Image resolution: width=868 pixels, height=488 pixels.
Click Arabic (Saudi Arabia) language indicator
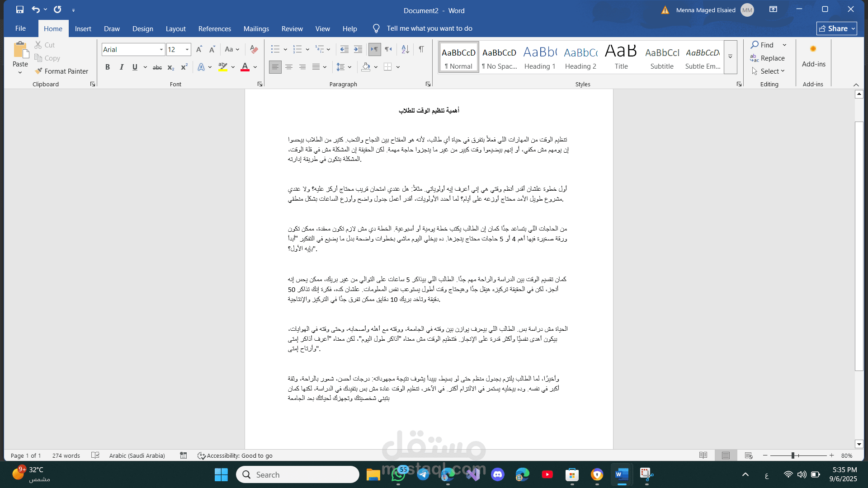point(137,455)
